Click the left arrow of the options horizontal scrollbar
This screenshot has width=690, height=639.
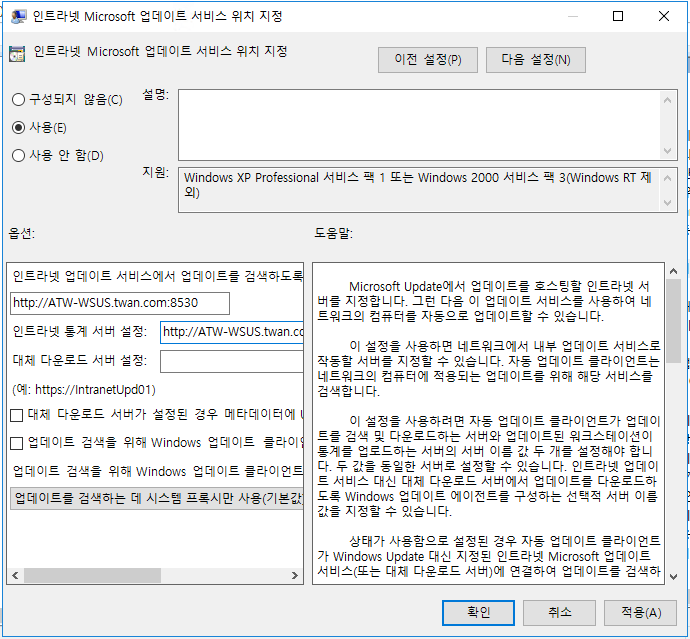(15, 576)
